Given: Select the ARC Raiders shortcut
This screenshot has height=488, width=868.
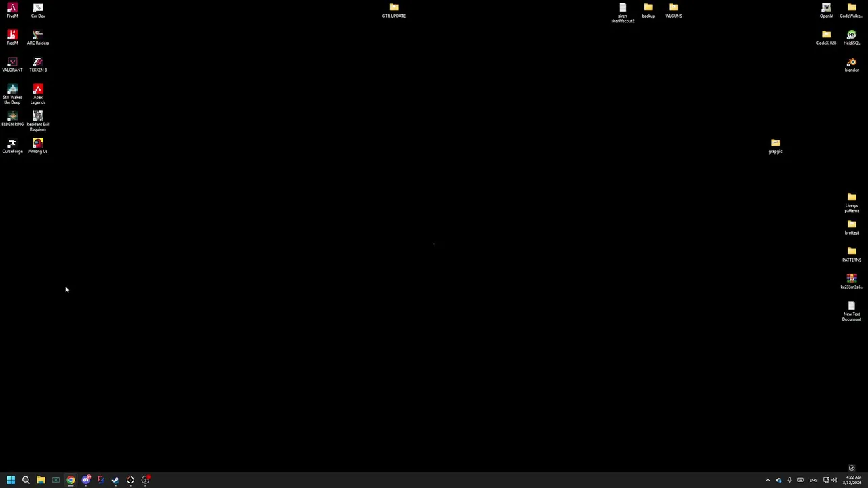Looking at the screenshot, I should [38, 37].
